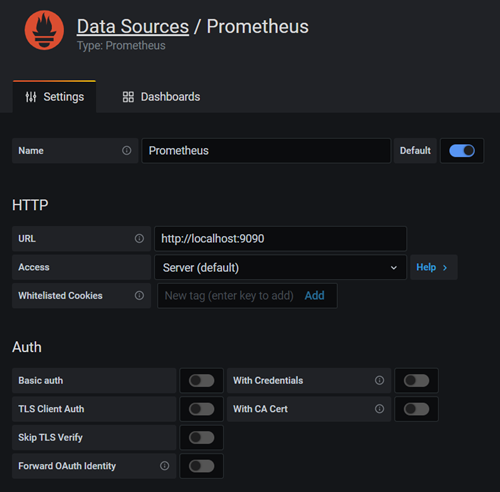The image size is (500, 492).
Task: Click the HTTP section heading
Action: [x=30, y=205]
